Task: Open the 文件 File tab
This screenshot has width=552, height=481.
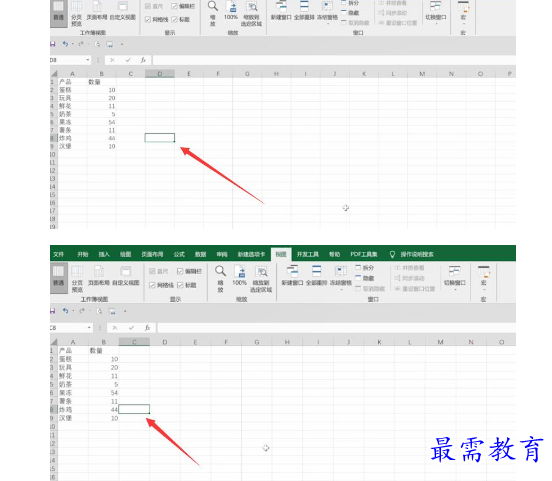Action: [x=58, y=254]
